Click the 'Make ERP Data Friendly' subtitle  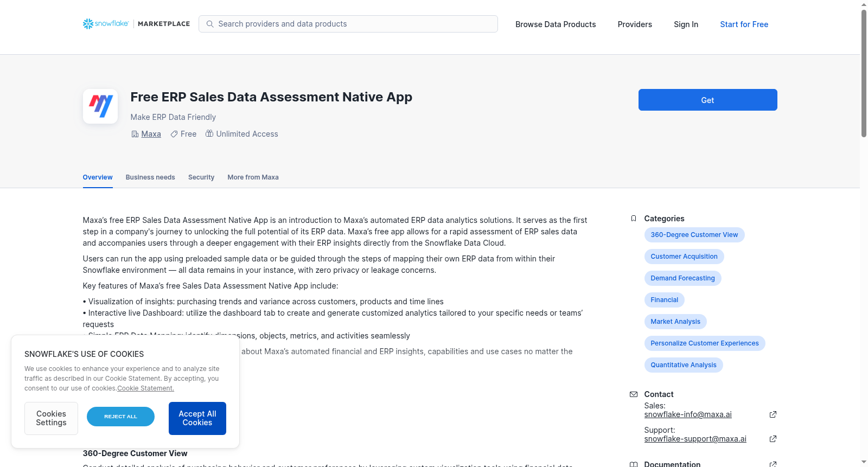tap(173, 117)
